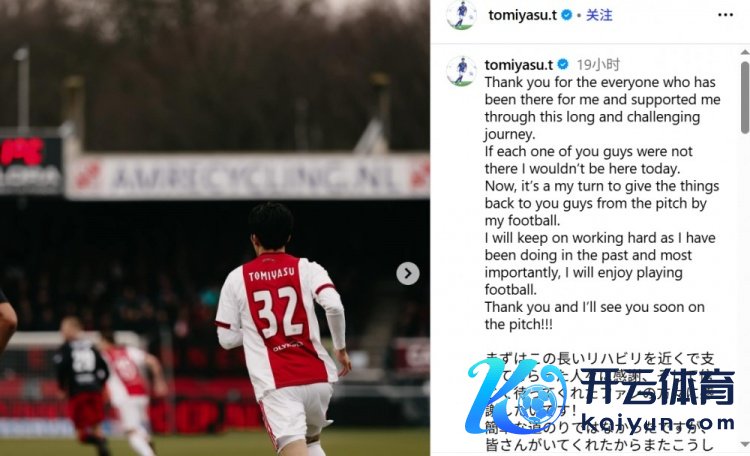Click the Japanese caption text section
This screenshot has width=750, height=456.
[600, 401]
